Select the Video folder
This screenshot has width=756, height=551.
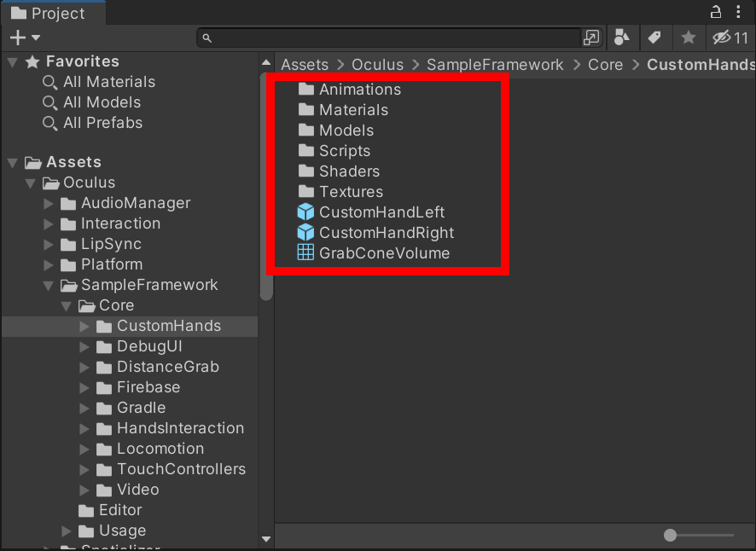click(x=128, y=490)
